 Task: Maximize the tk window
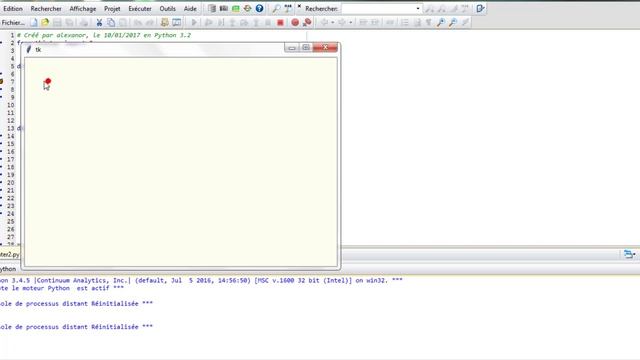306,48
